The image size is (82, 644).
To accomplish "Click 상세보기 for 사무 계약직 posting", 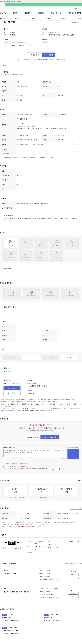I will click(x=73, y=593).
